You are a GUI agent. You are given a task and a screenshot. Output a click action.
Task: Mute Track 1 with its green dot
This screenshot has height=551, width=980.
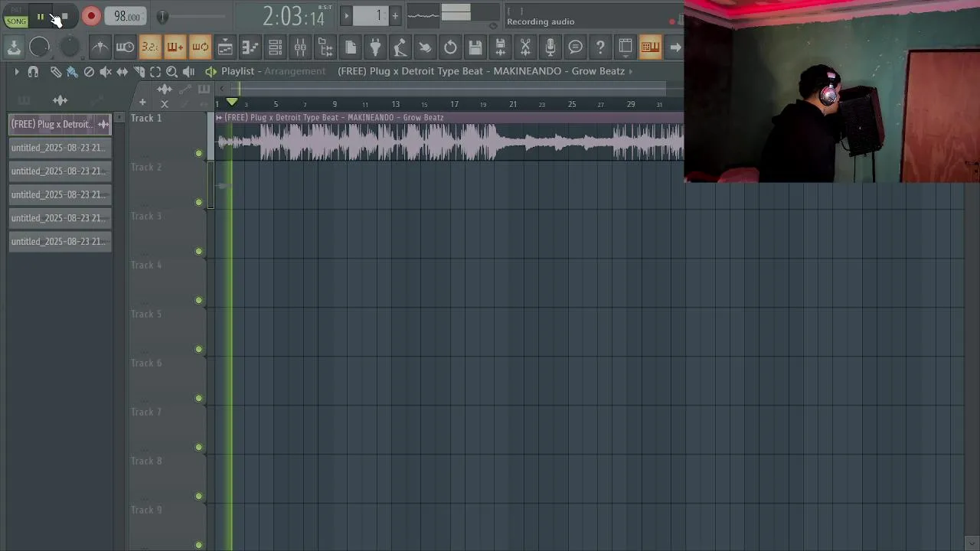(x=199, y=154)
